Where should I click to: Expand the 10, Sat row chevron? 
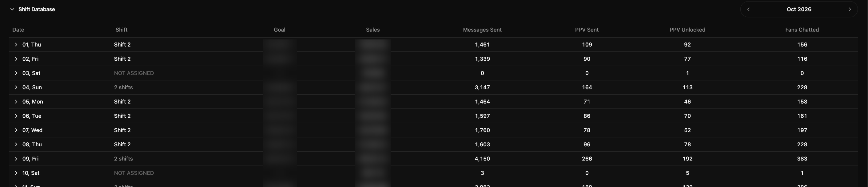point(16,173)
